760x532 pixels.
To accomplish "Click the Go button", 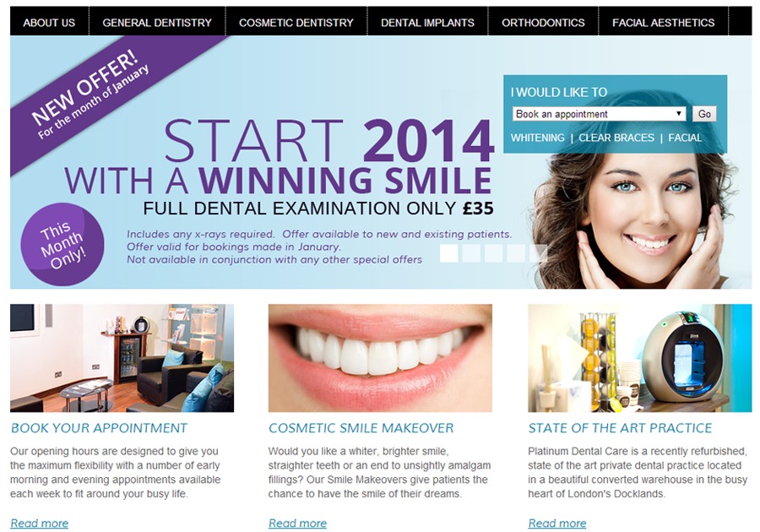I will [x=704, y=114].
